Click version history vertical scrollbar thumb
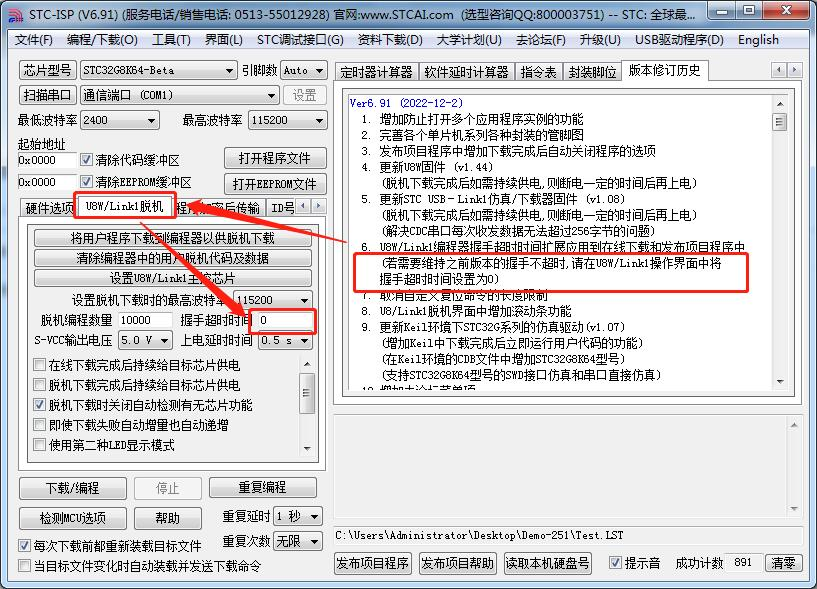Viewport: 817px width, 589px height. (x=779, y=122)
